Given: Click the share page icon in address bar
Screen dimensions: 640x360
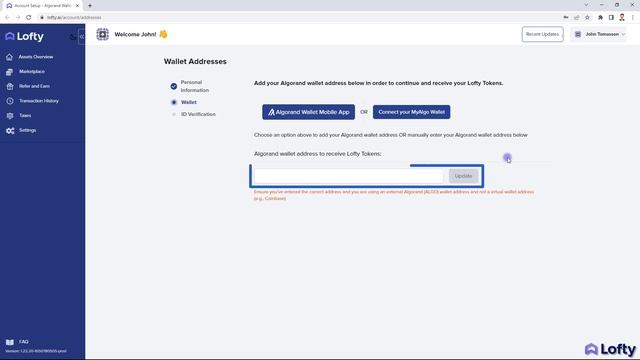Looking at the screenshot, I should [576, 18].
